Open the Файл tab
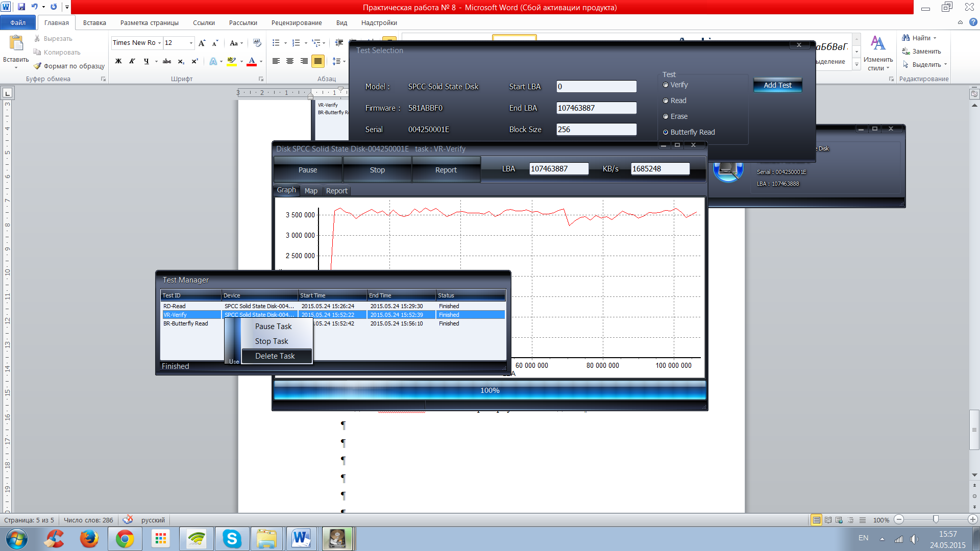The height and width of the screenshot is (551, 980). [x=18, y=22]
